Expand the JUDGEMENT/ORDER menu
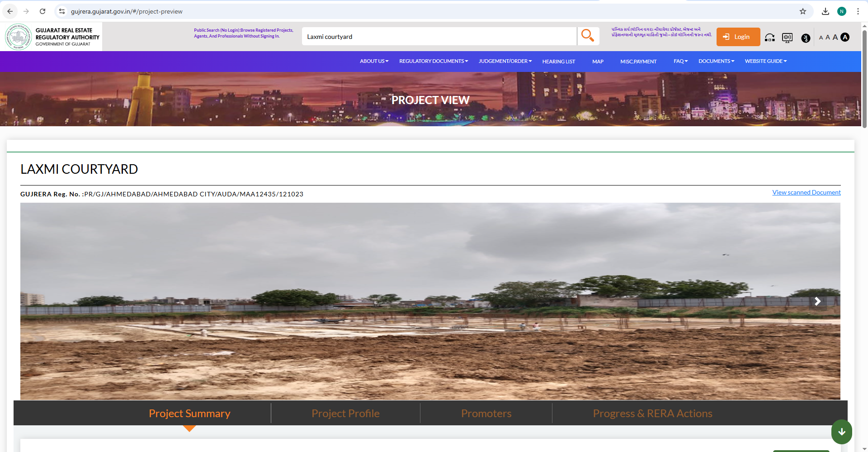868x452 pixels. pyautogui.click(x=505, y=61)
